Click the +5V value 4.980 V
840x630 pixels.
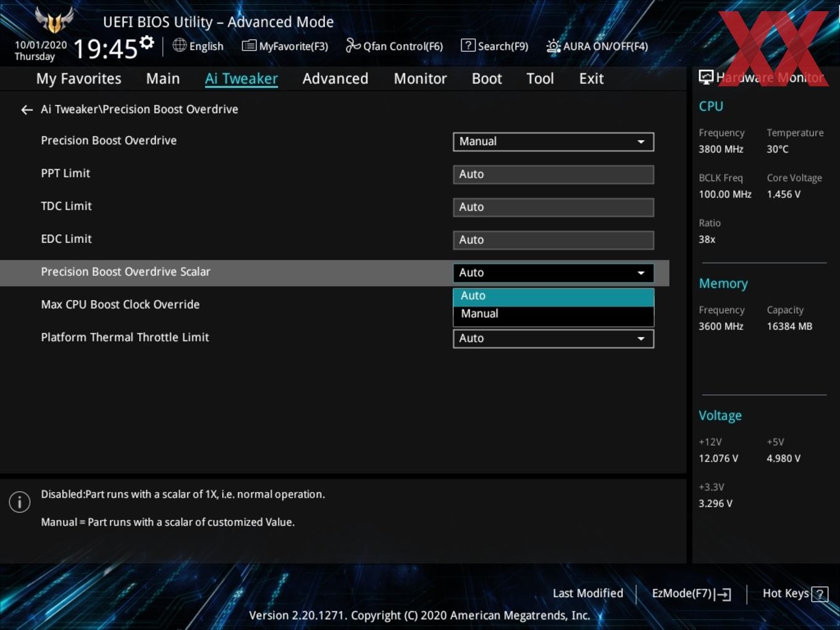tap(783, 459)
